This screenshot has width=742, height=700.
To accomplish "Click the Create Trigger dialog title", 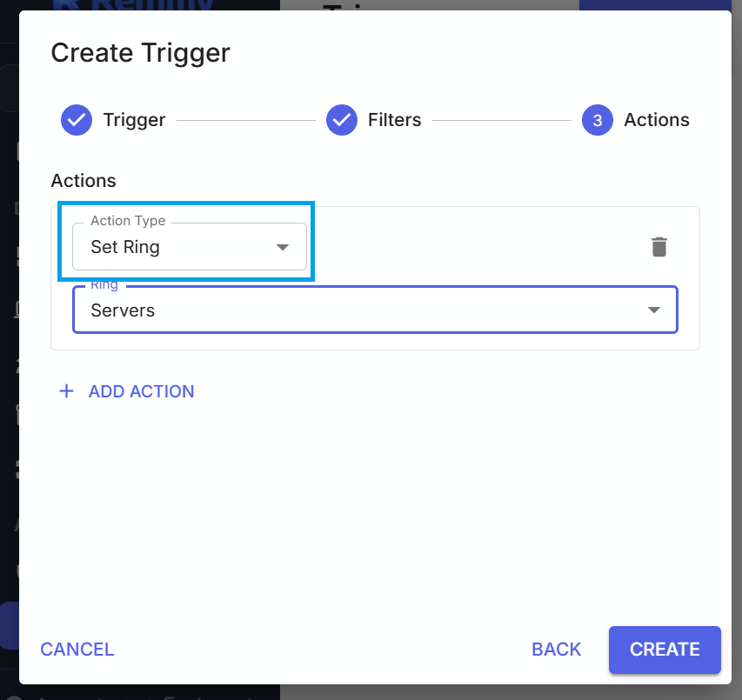I will [x=140, y=53].
